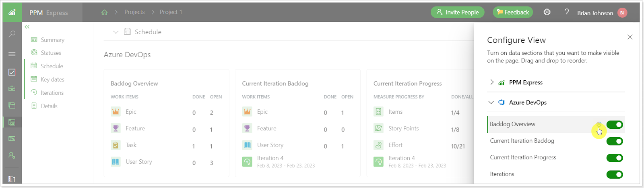The image size is (644, 188).
Task: Disable Current Iteration Progress section
Action: tap(615, 158)
